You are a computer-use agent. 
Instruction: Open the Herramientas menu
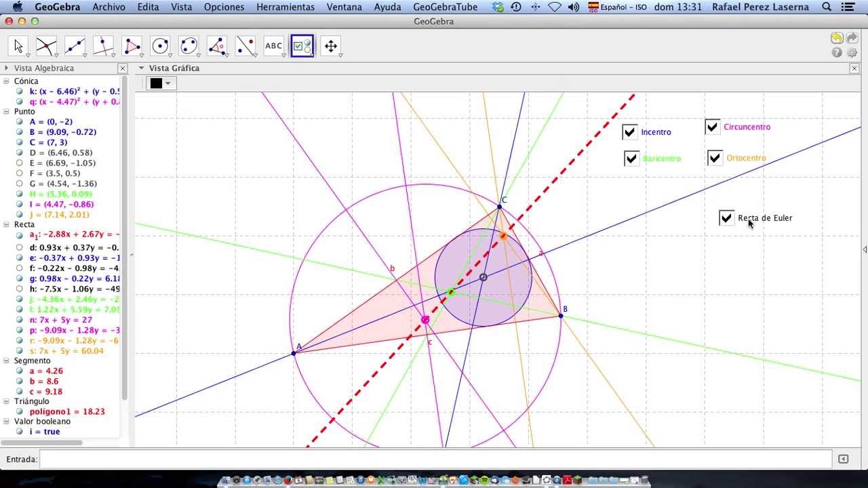point(285,7)
